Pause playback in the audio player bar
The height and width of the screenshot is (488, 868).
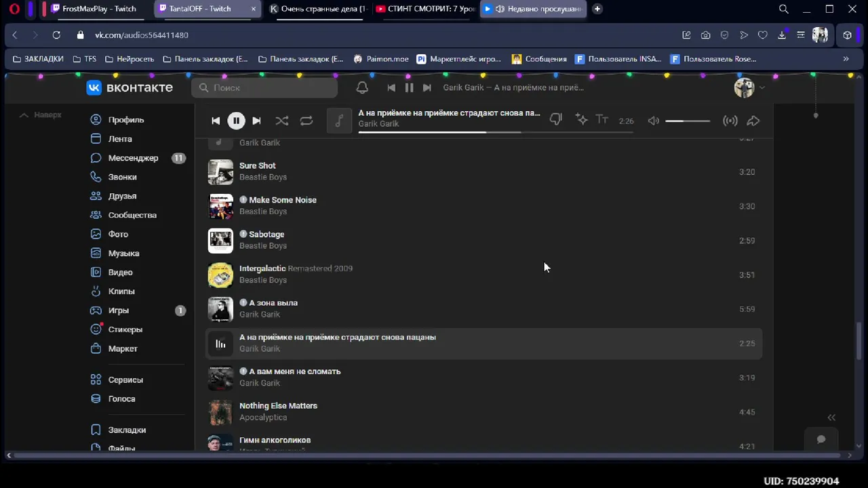[x=236, y=121]
